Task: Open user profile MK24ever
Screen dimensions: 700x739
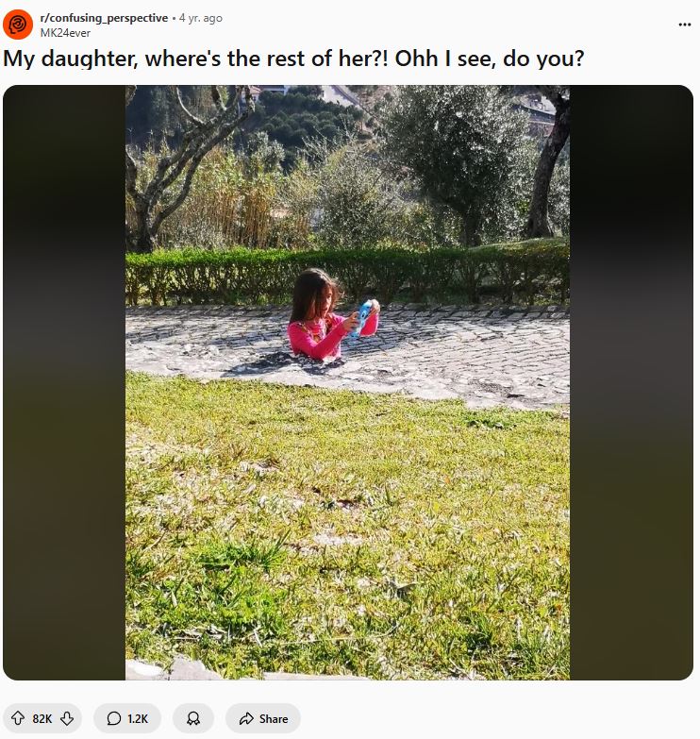Action: pyautogui.click(x=65, y=33)
